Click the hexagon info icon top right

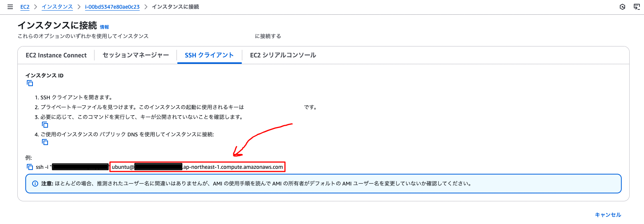coord(622,7)
